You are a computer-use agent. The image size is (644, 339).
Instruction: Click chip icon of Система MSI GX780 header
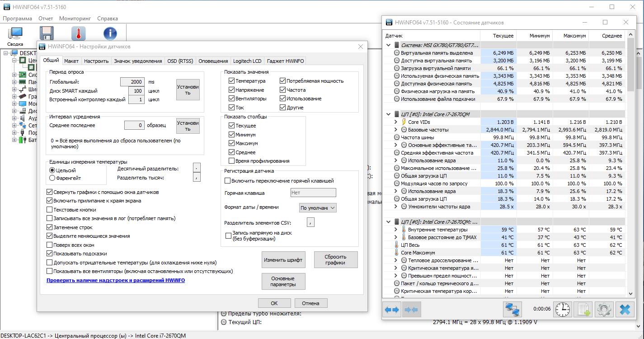point(397,45)
